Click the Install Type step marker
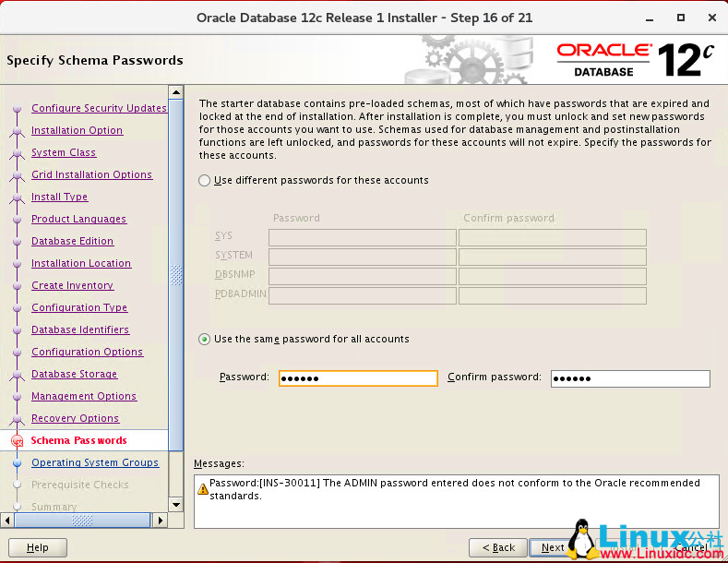 coord(18,198)
